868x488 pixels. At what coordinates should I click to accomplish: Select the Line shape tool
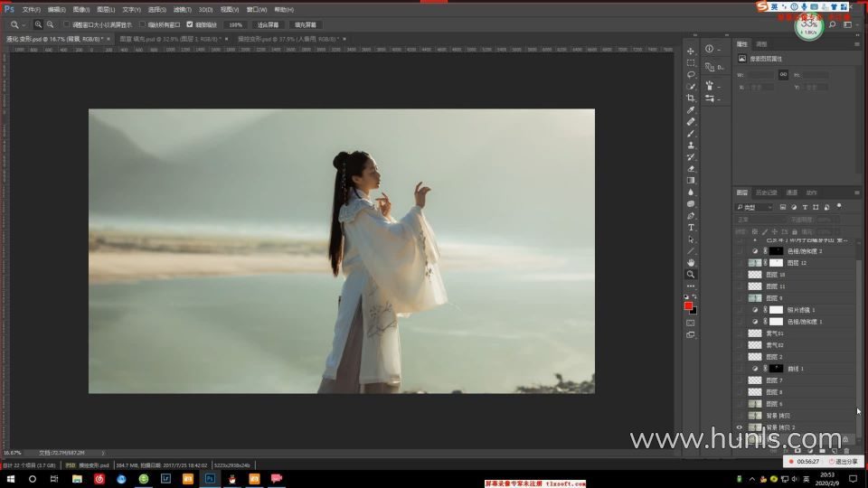[x=690, y=251]
